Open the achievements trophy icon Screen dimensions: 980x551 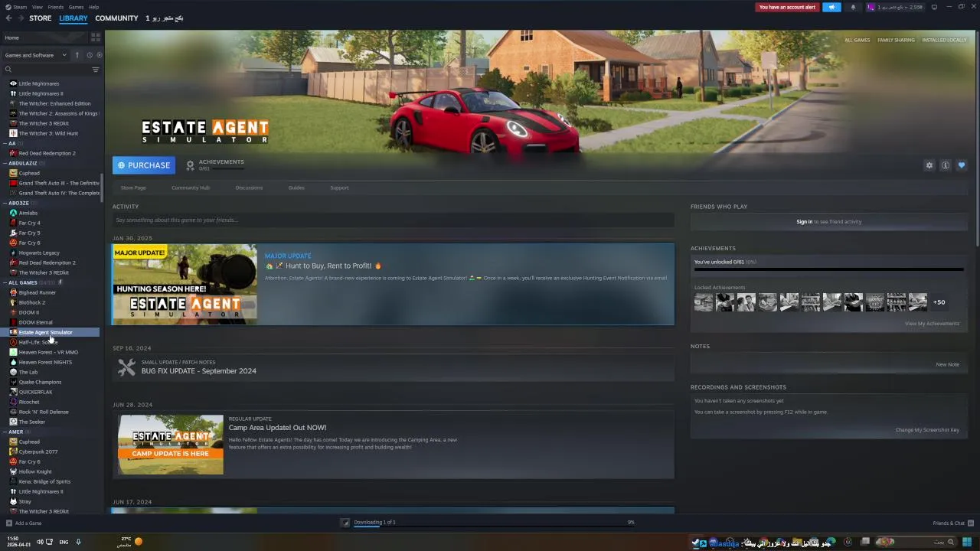(190, 165)
